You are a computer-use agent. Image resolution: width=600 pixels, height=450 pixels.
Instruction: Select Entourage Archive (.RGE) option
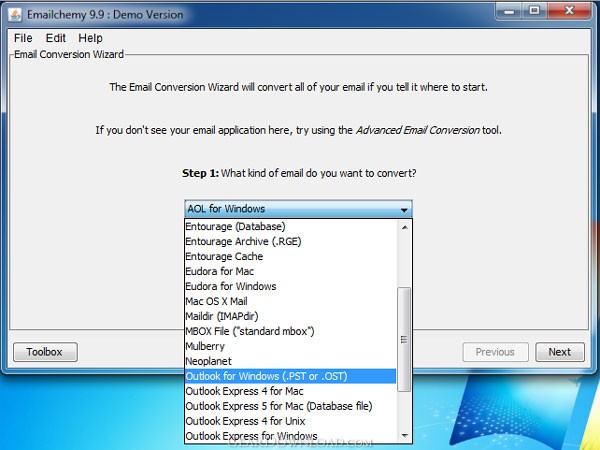pyautogui.click(x=290, y=241)
